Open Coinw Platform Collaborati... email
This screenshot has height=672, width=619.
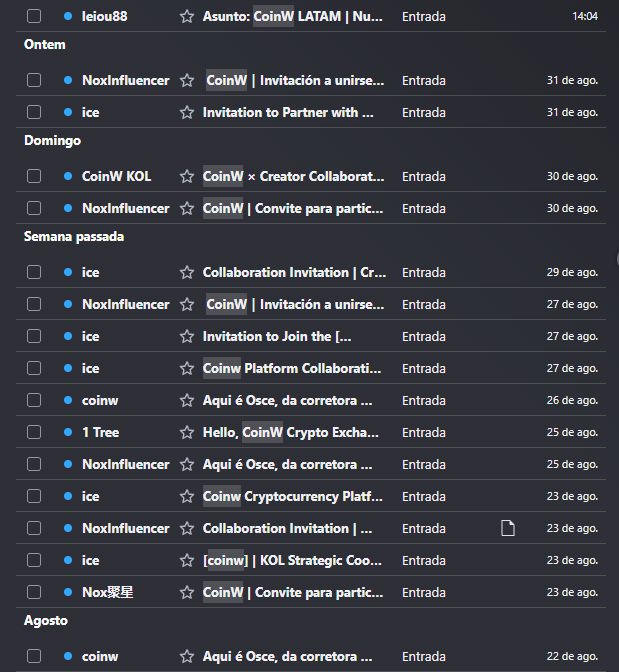[x=292, y=368]
